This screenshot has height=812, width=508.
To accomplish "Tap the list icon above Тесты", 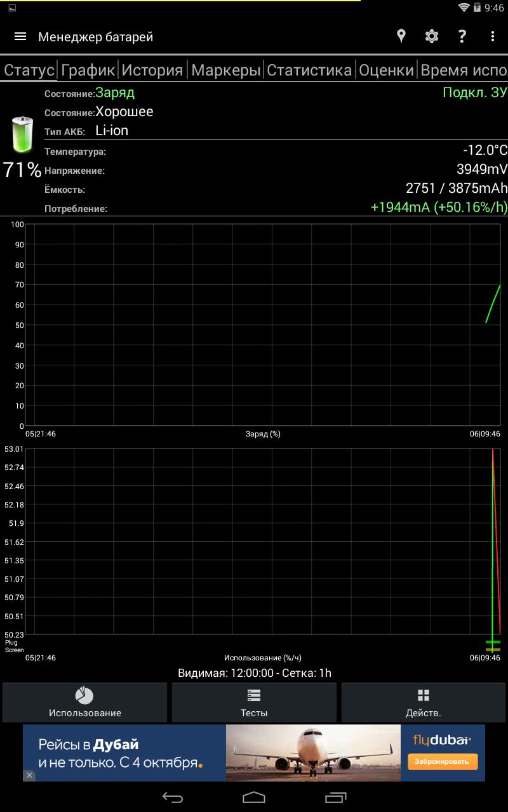I will [254, 695].
